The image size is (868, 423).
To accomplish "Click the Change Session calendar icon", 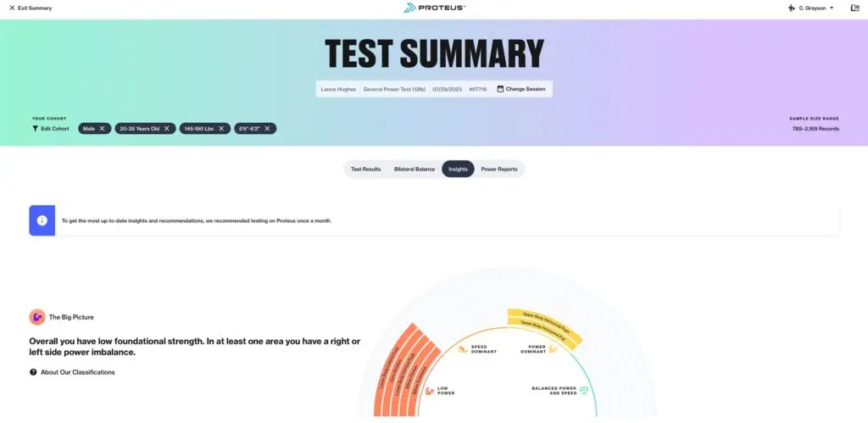I will (500, 89).
